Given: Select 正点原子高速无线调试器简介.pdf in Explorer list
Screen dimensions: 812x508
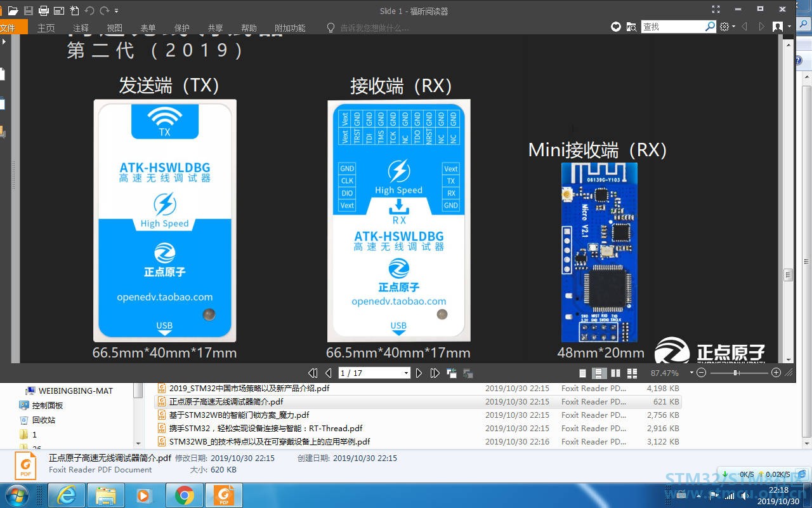Looking at the screenshot, I should [x=226, y=401].
